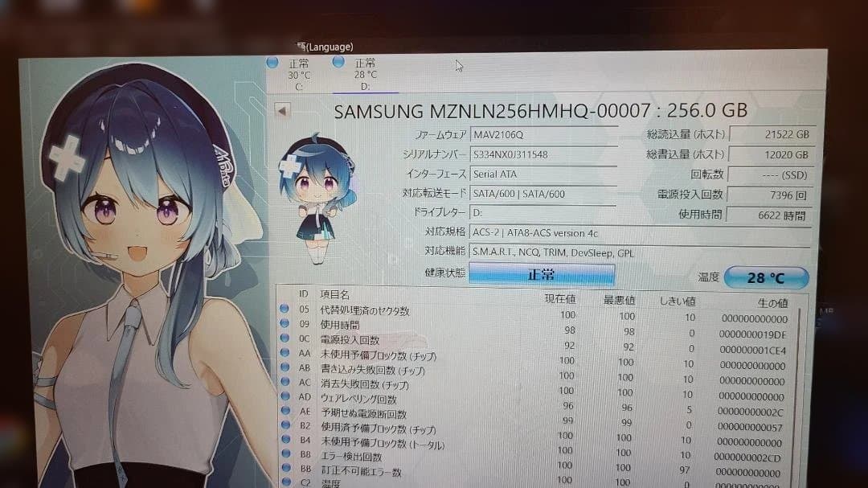This screenshot has width=868, height=488.
Task: Click the chibi character beside disk info
Action: pos(316,197)
